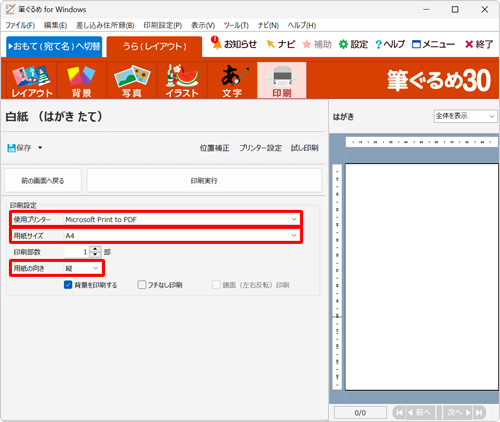500x422 pixels.
Task: Select the うら(レイアウト) tab
Action: 154,47
